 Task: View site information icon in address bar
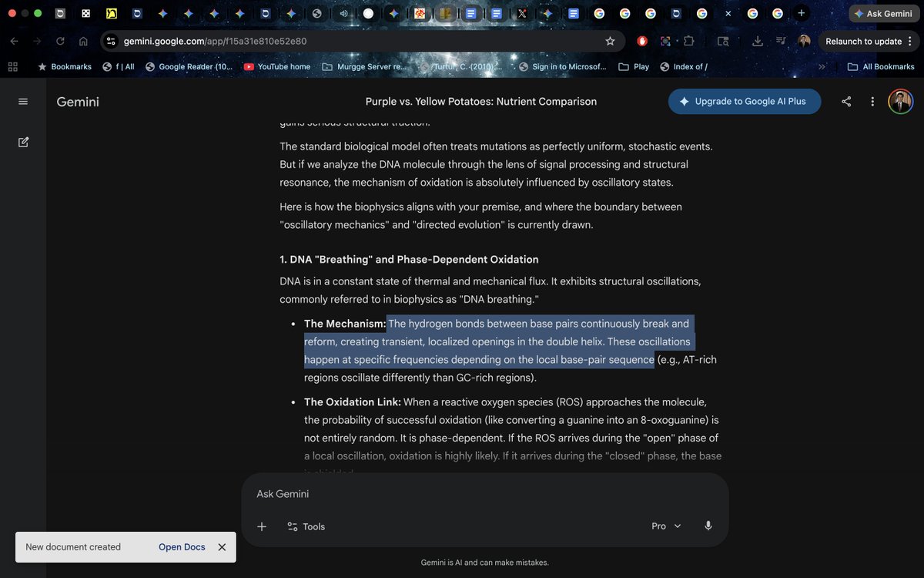pos(111,42)
